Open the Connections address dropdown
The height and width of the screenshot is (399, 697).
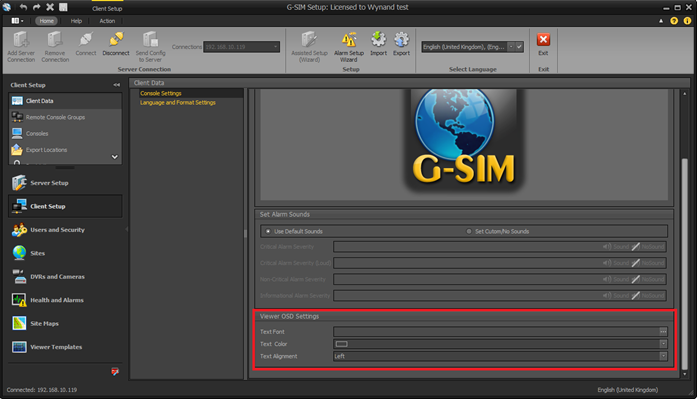click(x=276, y=47)
